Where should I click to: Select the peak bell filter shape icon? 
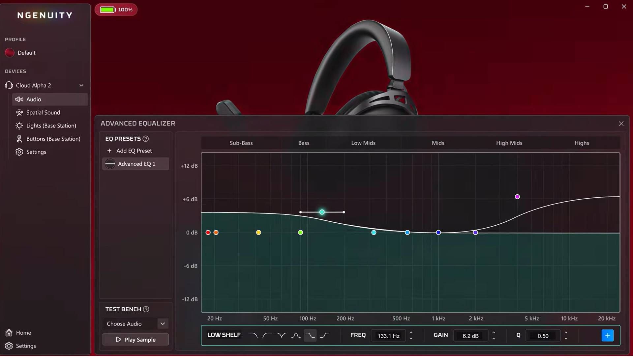pyautogui.click(x=296, y=335)
